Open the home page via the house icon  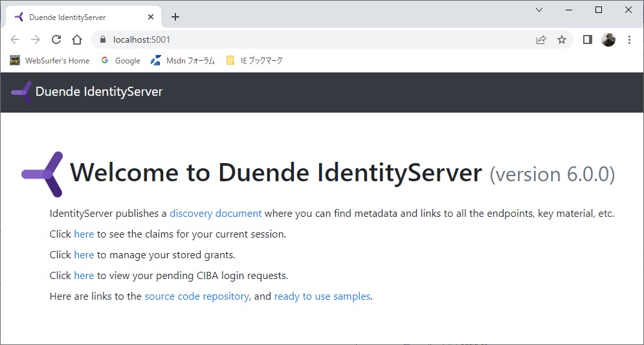pos(77,39)
